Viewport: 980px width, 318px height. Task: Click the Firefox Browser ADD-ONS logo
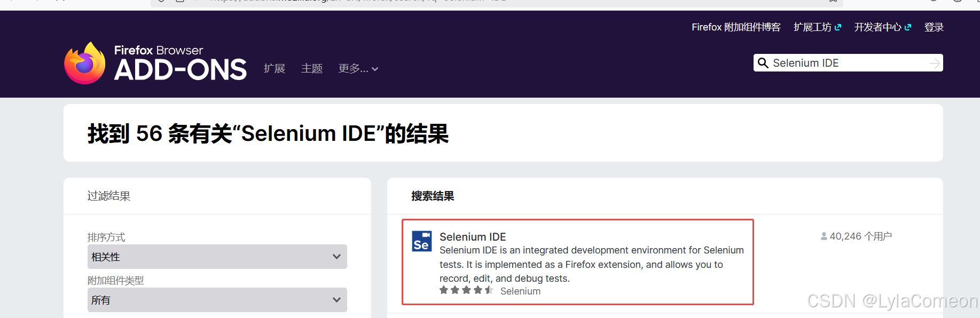point(155,63)
